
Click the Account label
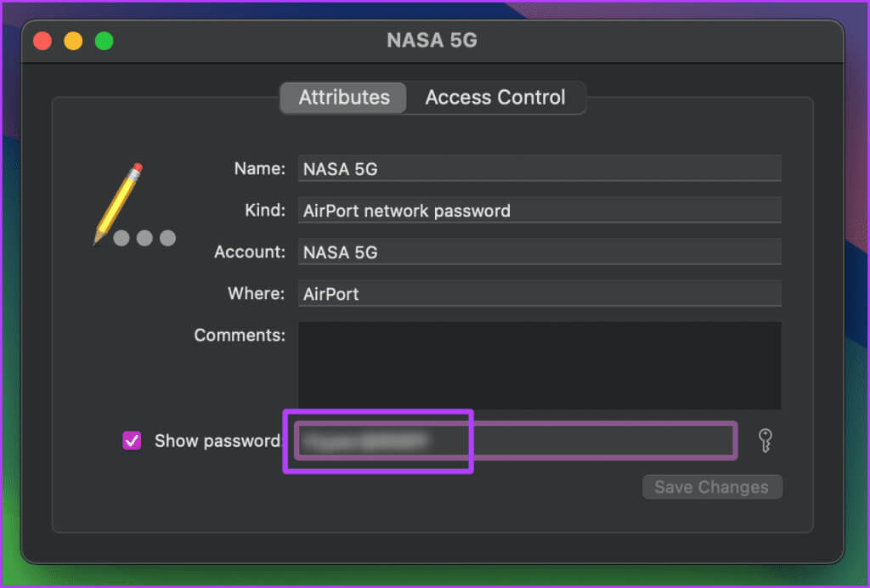pyautogui.click(x=250, y=252)
